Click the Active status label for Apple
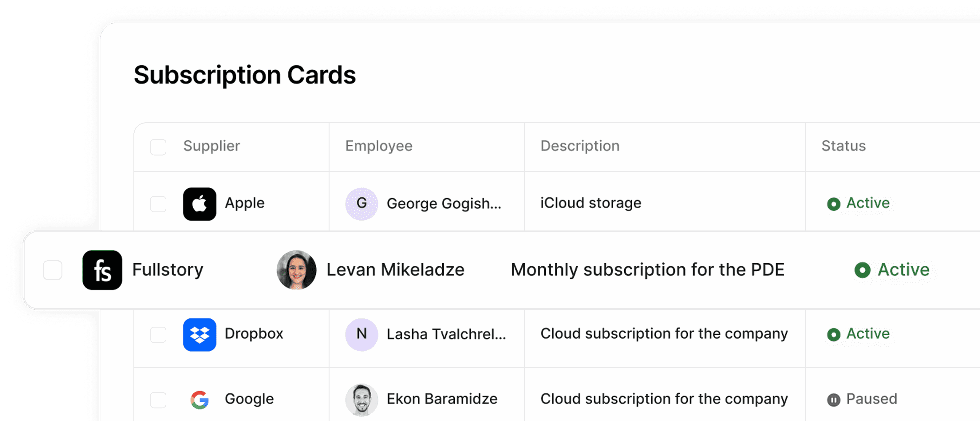Image resolution: width=980 pixels, height=421 pixels. 868,203
